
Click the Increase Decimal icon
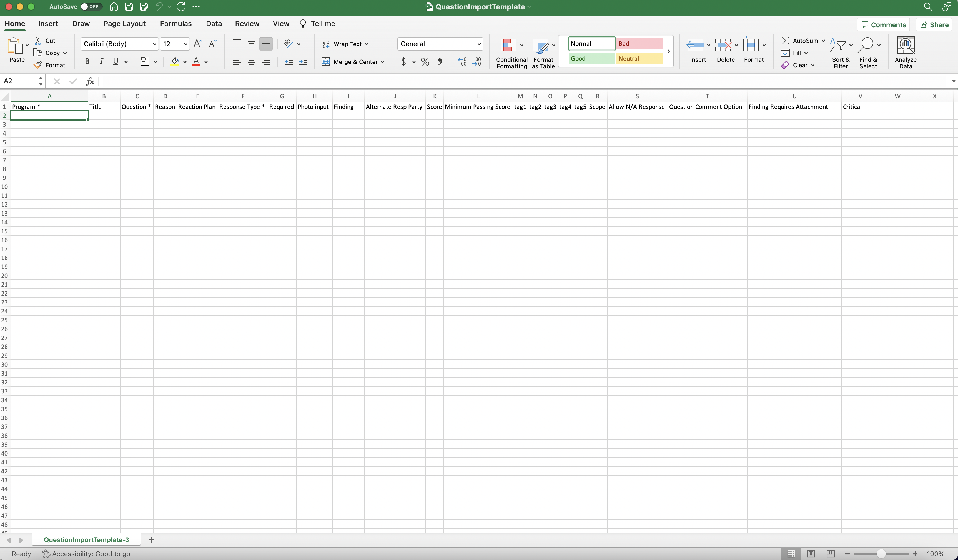462,62
